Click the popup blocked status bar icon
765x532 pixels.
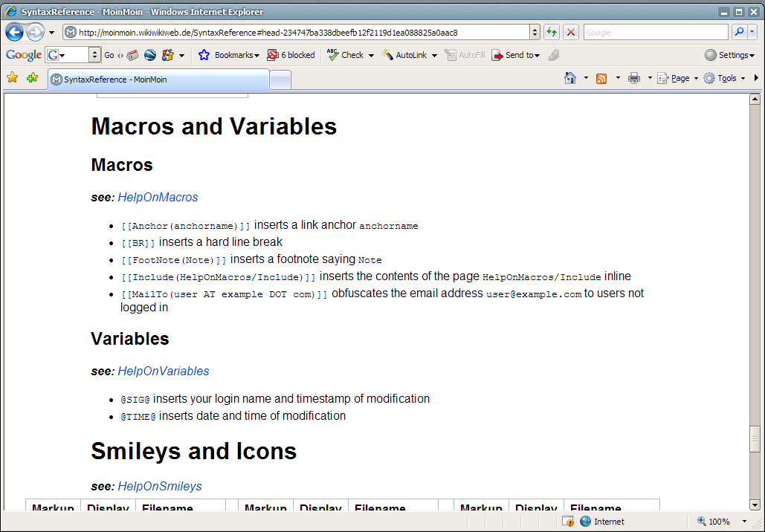click(567, 522)
